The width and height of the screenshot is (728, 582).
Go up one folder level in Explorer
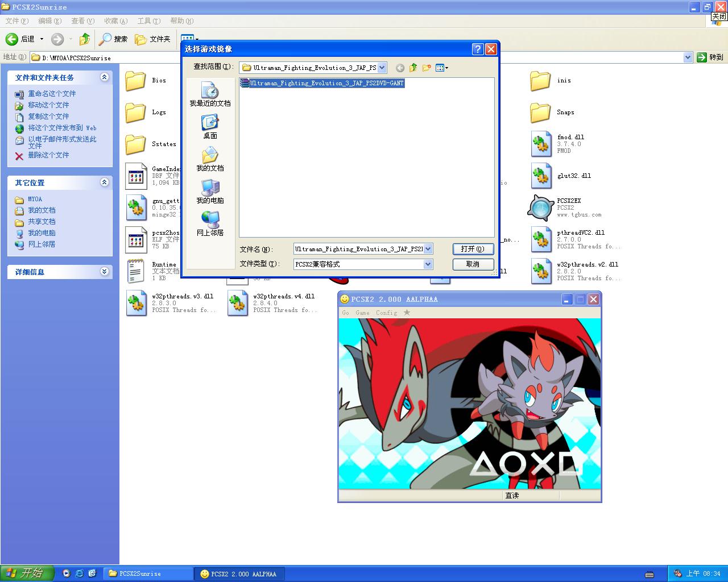pos(85,39)
